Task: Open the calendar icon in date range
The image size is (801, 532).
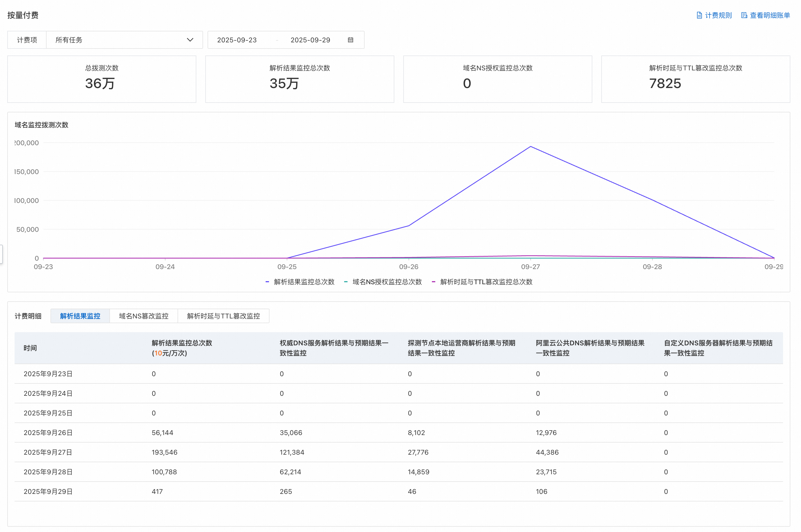Action: coord(350,40)
